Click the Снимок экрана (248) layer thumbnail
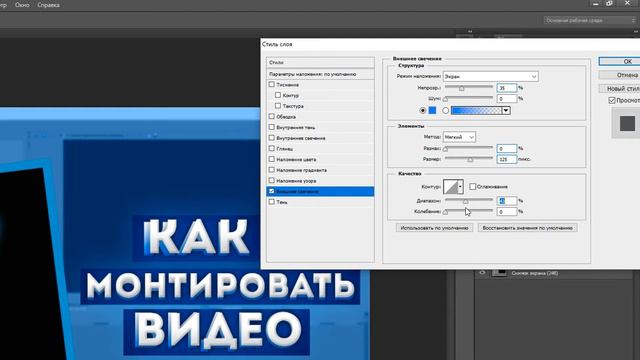The image size is (640, 360). coord(499,273)
